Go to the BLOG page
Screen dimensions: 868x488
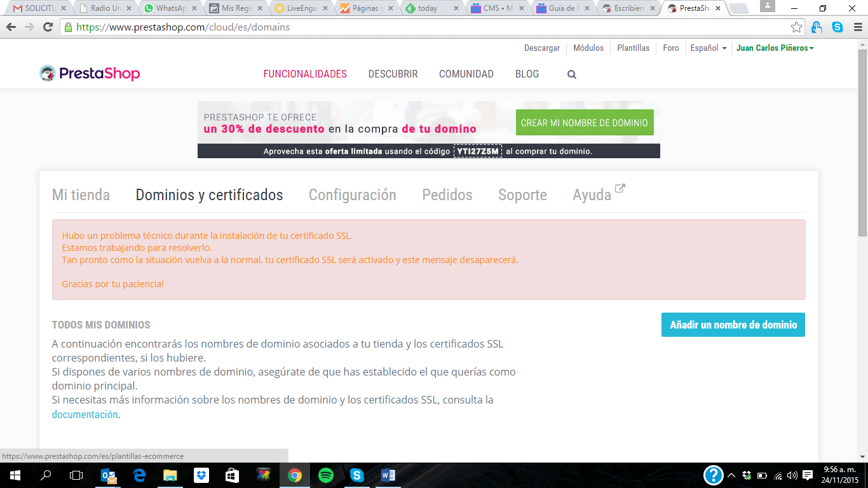(x=527, y=74)
